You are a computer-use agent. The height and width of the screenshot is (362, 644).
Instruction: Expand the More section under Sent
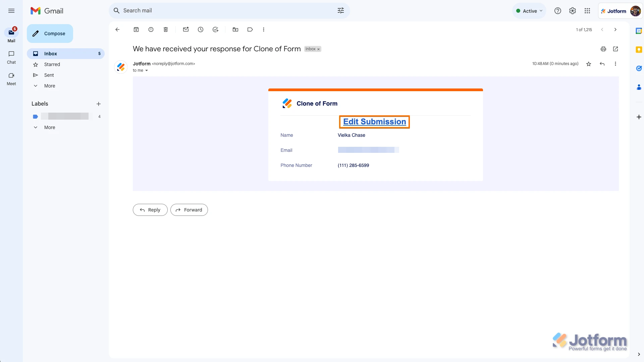49,86
